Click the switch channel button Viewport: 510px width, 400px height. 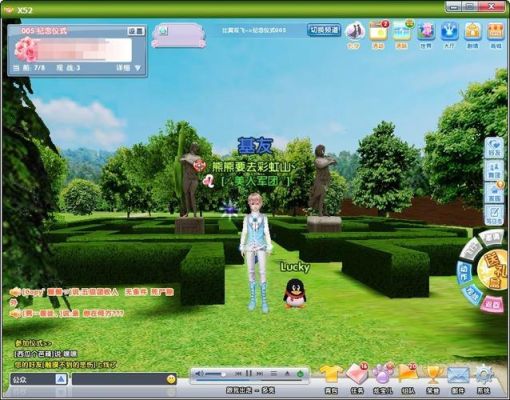point(324,30)
